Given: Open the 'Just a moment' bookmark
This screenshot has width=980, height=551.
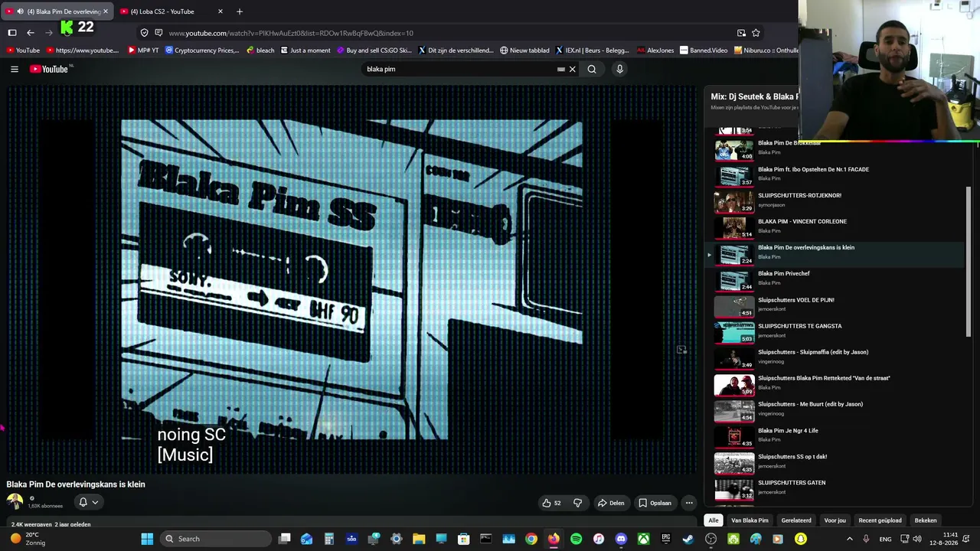Looking at the screenshot, I should coord(305,51).
